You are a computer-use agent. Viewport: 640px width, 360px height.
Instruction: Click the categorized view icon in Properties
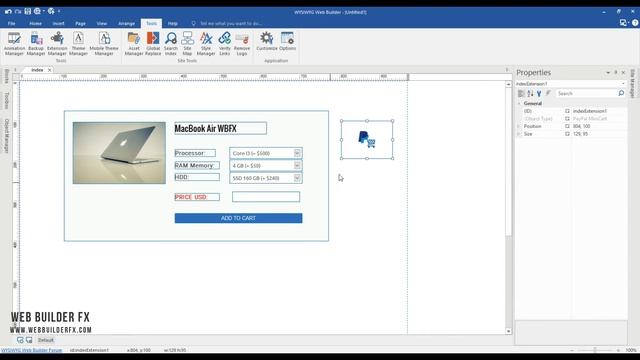click(521, 93)
